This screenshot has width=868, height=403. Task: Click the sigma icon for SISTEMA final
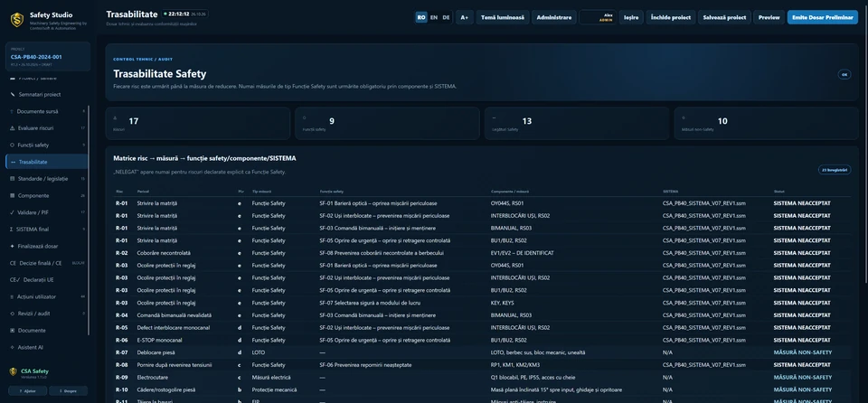[12, 230]
